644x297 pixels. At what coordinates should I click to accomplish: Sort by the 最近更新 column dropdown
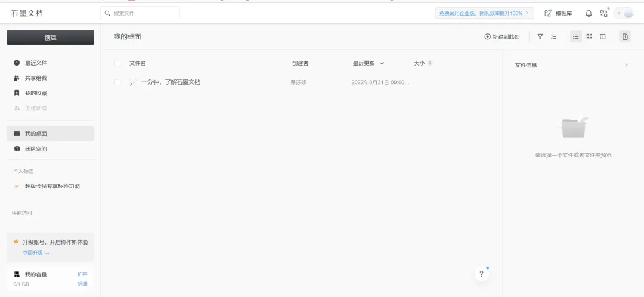coord(369,63)
